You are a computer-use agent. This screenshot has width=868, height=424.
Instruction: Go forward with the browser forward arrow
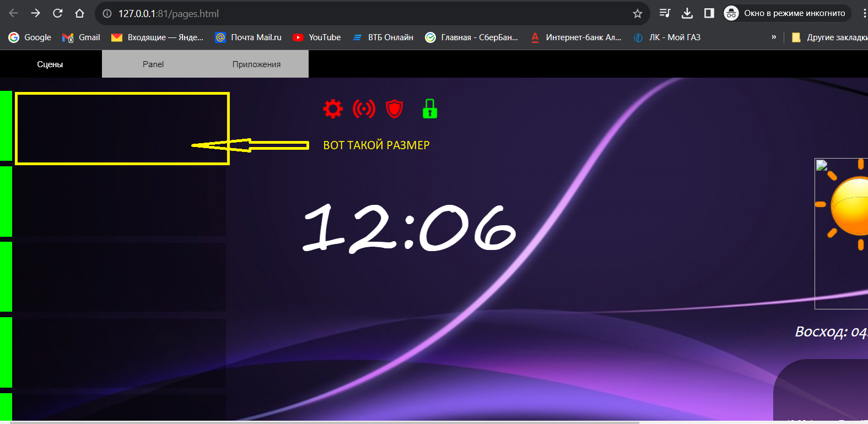[35, 13]
